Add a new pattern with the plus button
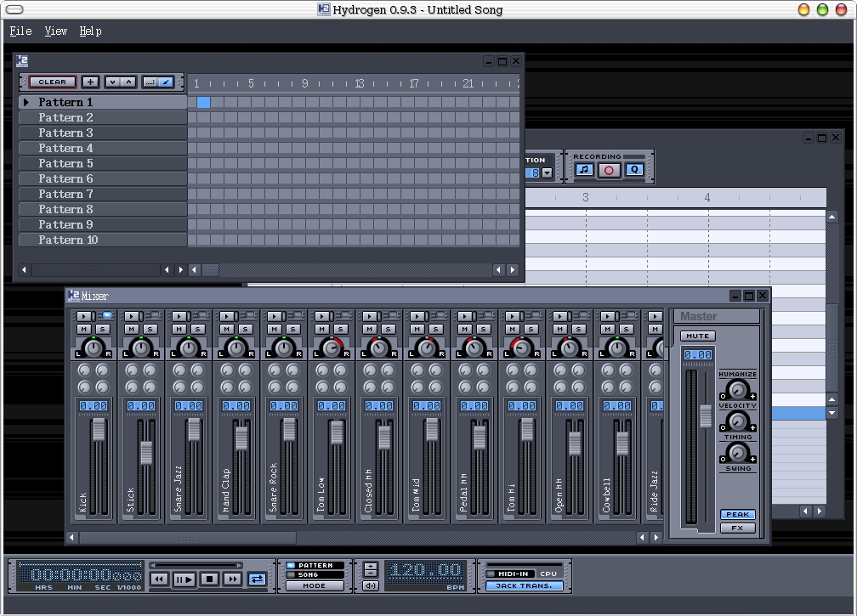This screenshot has height=616, width=857. tap(90, 82)
